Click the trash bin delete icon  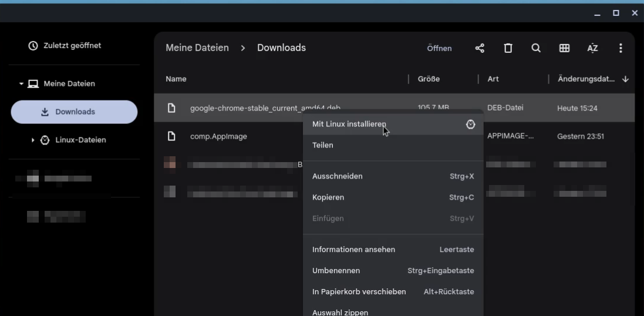pyautogui.click(x=508, y=49)
